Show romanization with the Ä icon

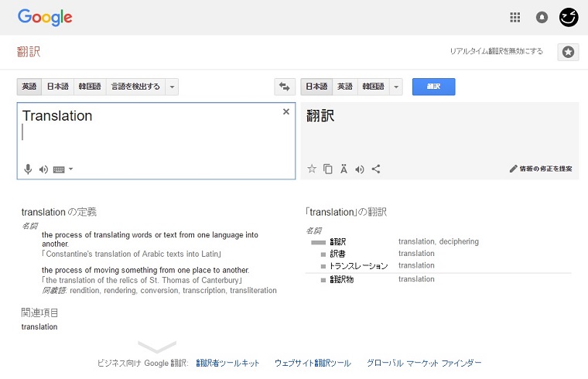click(344, 169)
